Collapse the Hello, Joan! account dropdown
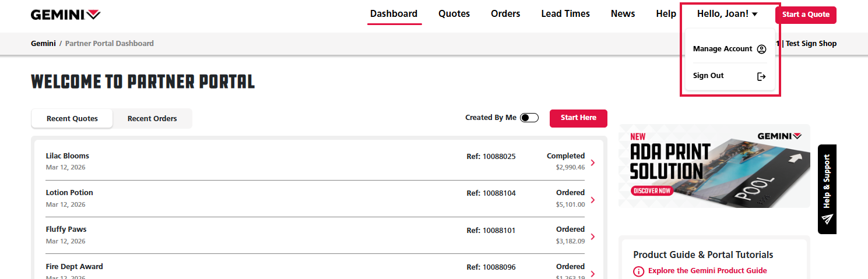This screenshot has height=279, width=868. tap(727, 14)
